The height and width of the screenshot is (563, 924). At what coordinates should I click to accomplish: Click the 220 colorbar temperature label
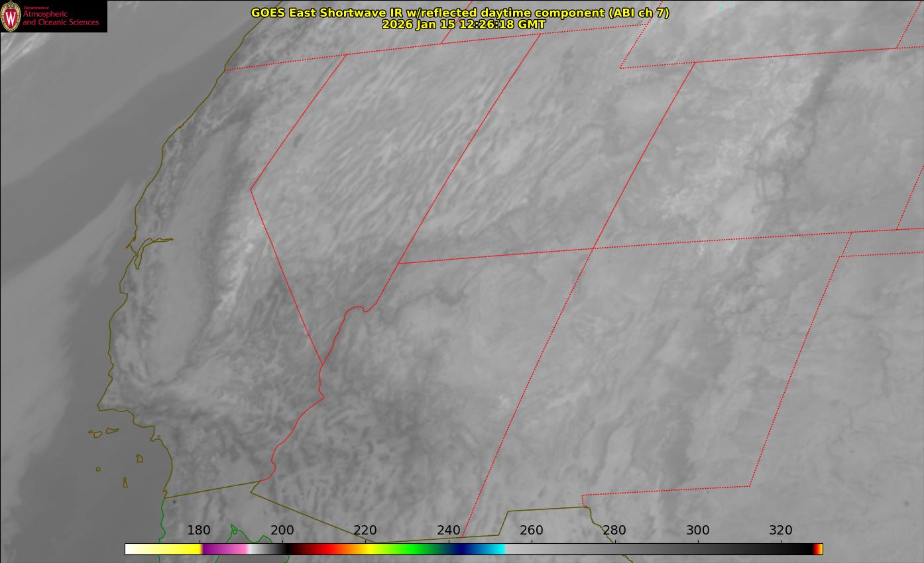365,530
